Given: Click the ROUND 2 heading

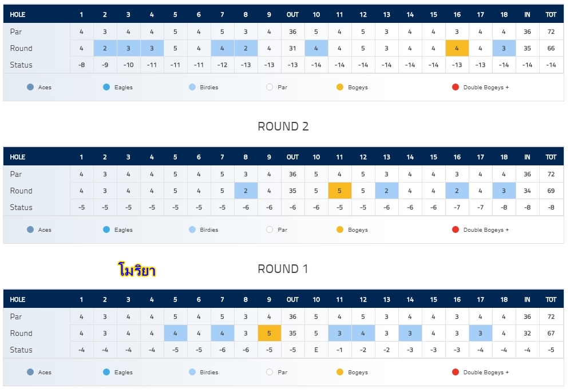Looking at the screenshot, I should coord(283,126).
